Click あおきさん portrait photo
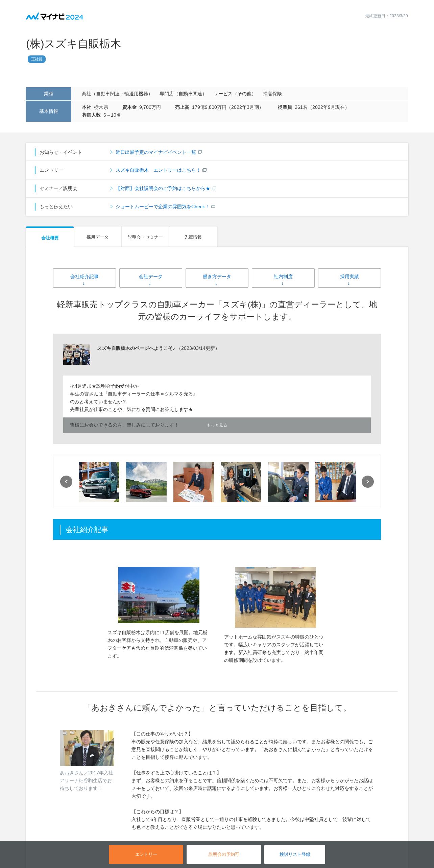This screenshot has height=868, width=434. (87, 748)
